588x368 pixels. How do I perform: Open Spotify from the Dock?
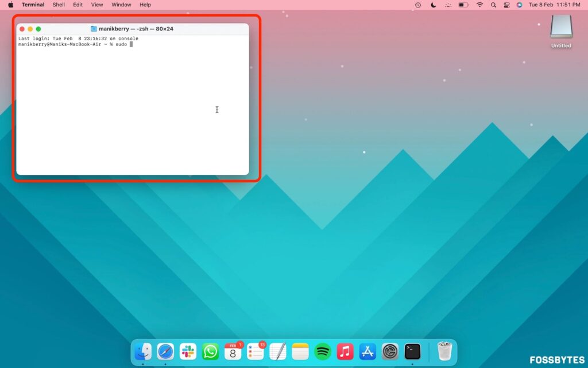point(322,351)
